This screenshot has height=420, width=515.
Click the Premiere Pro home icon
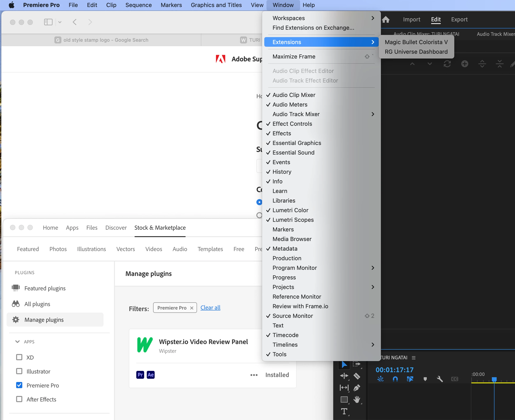tap(386, 19)
